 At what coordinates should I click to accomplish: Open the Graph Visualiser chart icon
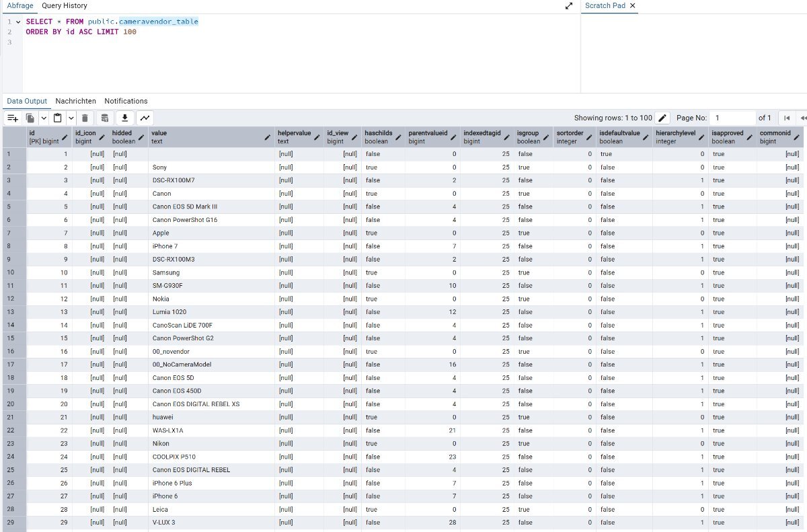click(145, 118)
